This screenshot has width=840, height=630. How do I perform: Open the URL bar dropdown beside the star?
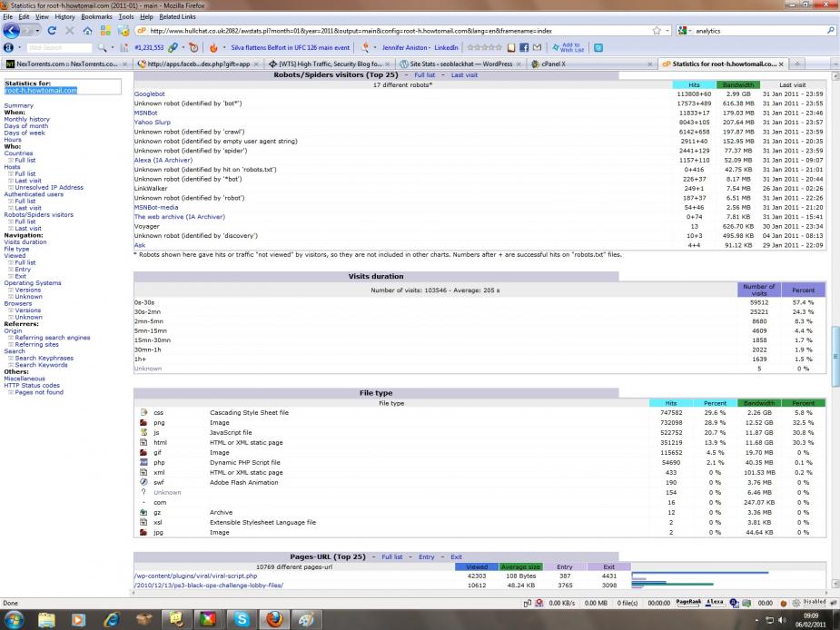click(667, 31)
